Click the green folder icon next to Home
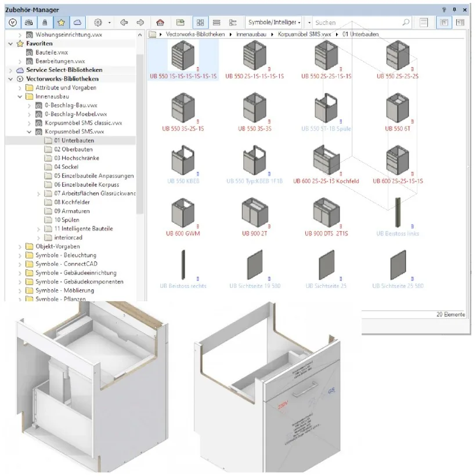The width and height of the screenshot is (476, 476). [181, 23]
